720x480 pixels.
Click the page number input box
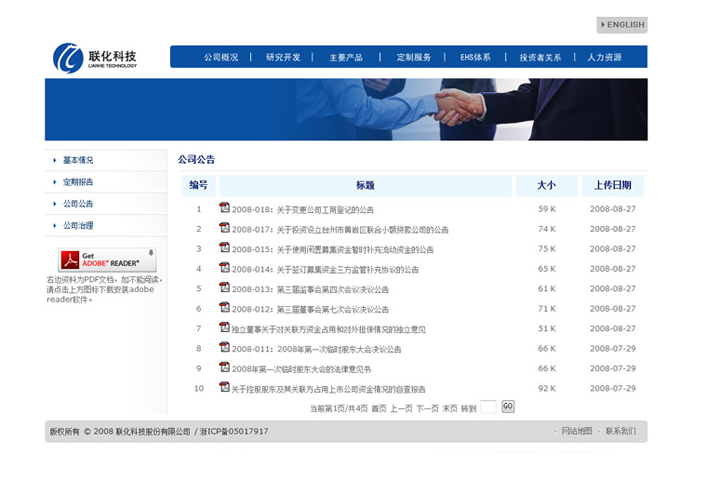click(488, 407)
